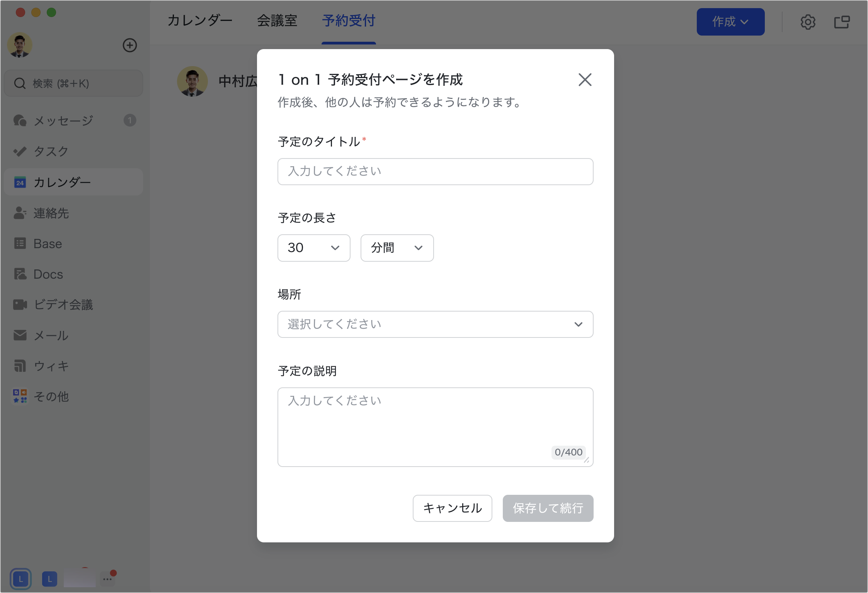Click the unread badge beside メッセージ
Screen dimensions: 868x593
(130, 121)
